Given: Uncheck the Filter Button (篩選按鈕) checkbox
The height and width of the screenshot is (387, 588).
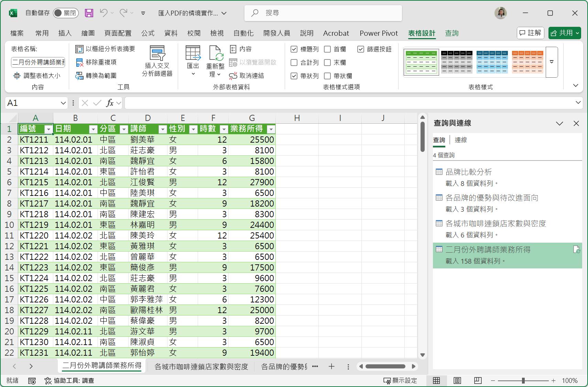Looking at the screenshot, I should (x=360, y=49).
